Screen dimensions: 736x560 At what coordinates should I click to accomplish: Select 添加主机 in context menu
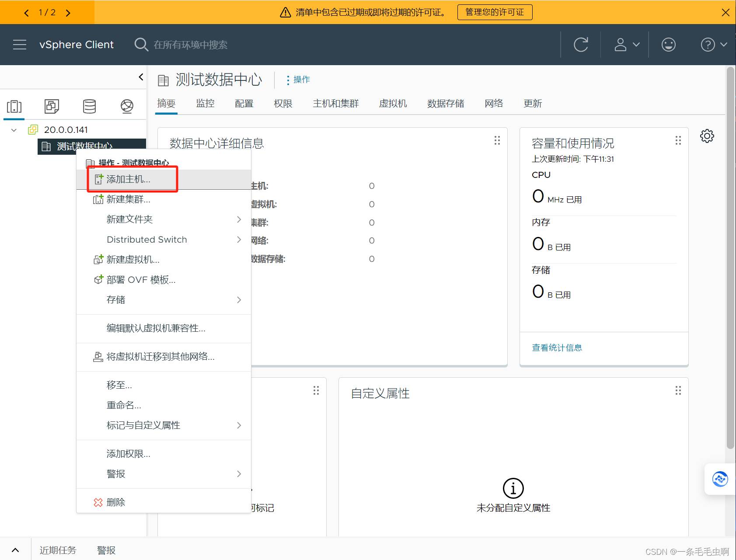pos(128,179)
